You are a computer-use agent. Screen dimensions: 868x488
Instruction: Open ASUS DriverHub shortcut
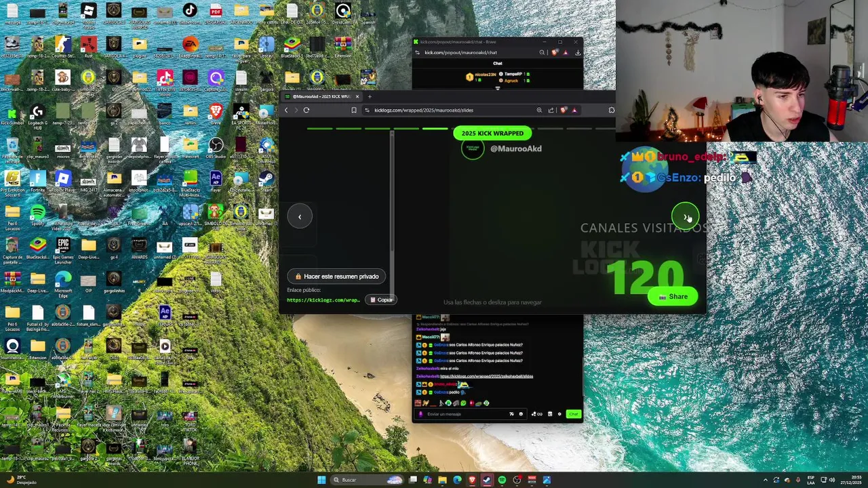click(266, 148)
